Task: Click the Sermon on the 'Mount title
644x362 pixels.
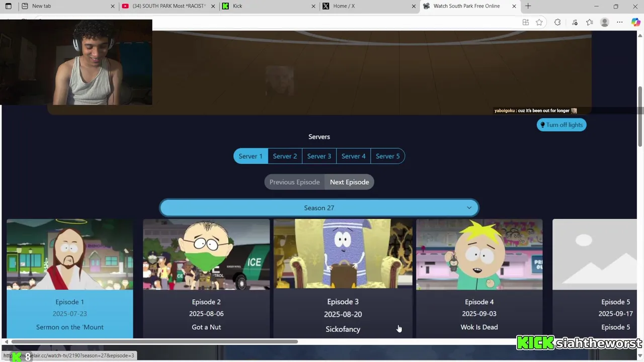Action: [70, 327]
